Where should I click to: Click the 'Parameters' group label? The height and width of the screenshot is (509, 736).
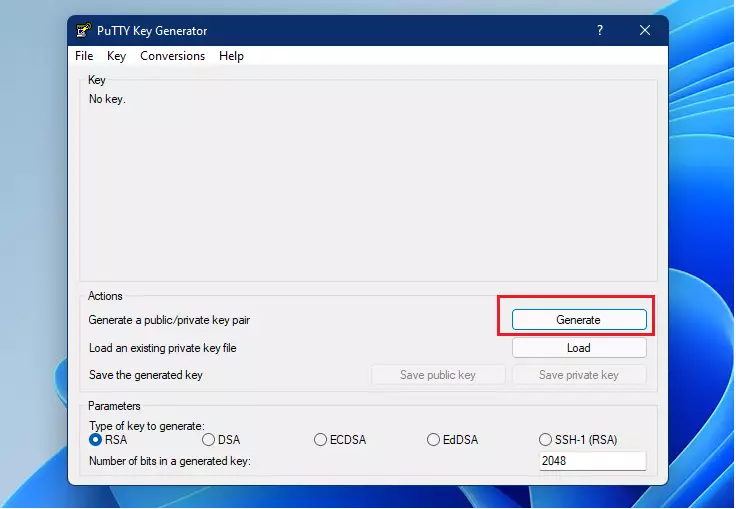[x=115, y=406]
